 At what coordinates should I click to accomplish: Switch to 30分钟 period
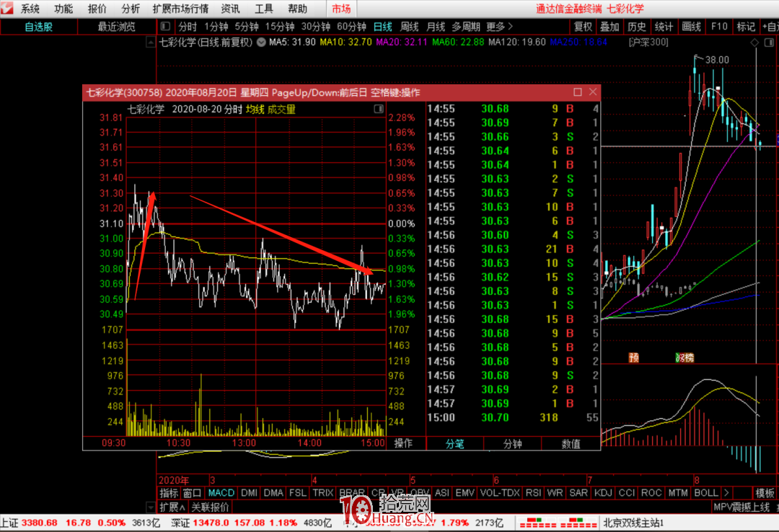coord(315,27)
